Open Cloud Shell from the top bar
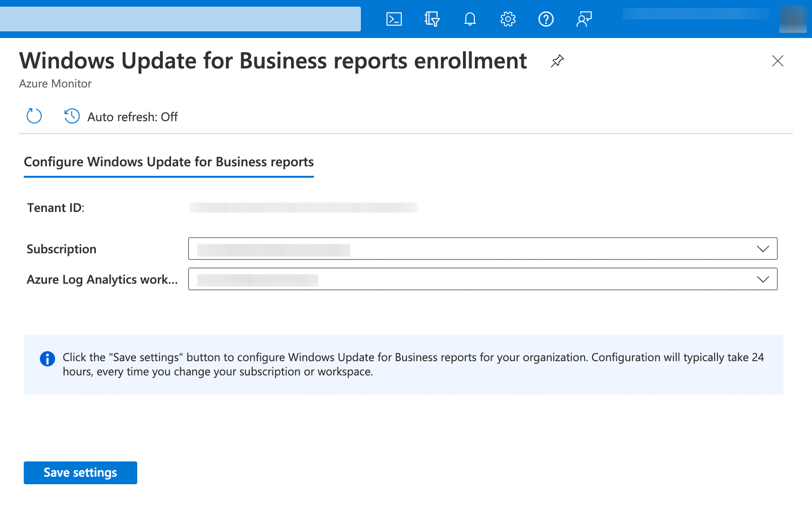Image resolution: width=812 pixels, height=508 pixels. [x=394, y=19]
